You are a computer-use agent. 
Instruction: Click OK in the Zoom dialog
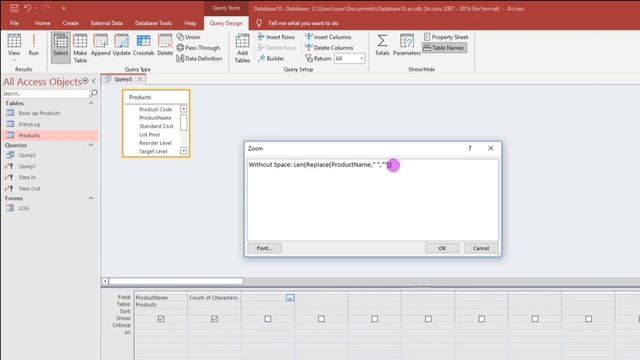click(x=442, y=248)
